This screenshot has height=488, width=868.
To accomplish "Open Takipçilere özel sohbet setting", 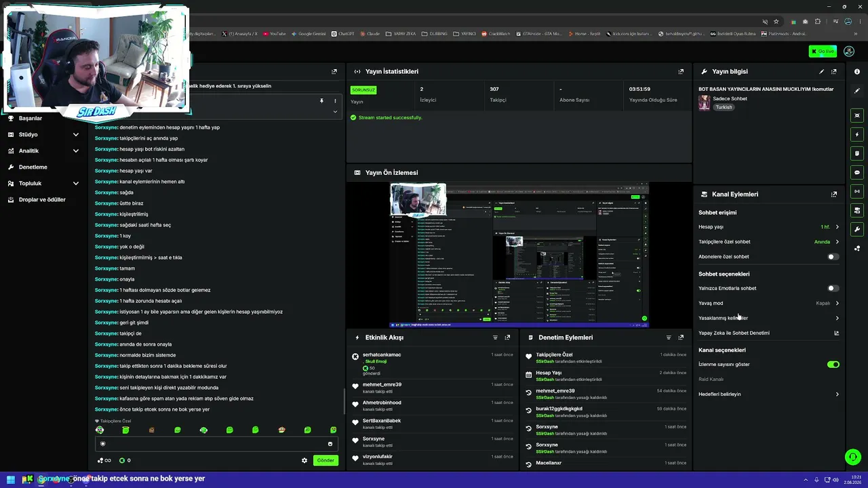I will (x=768, y=242).
